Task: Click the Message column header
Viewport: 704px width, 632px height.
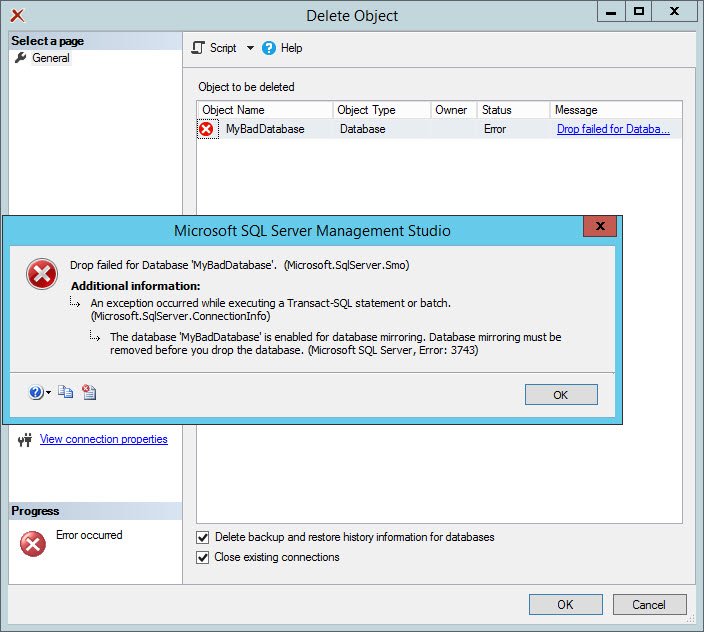Action: 616,110
